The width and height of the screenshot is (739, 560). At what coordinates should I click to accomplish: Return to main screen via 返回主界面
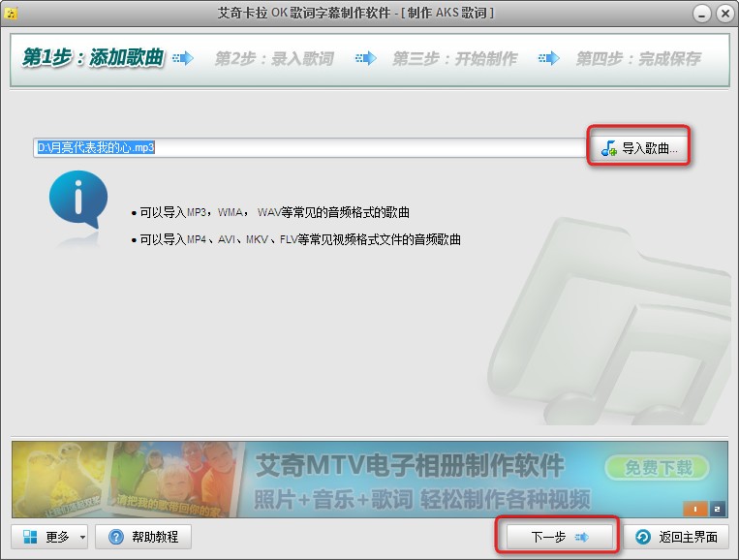[676, 537]
